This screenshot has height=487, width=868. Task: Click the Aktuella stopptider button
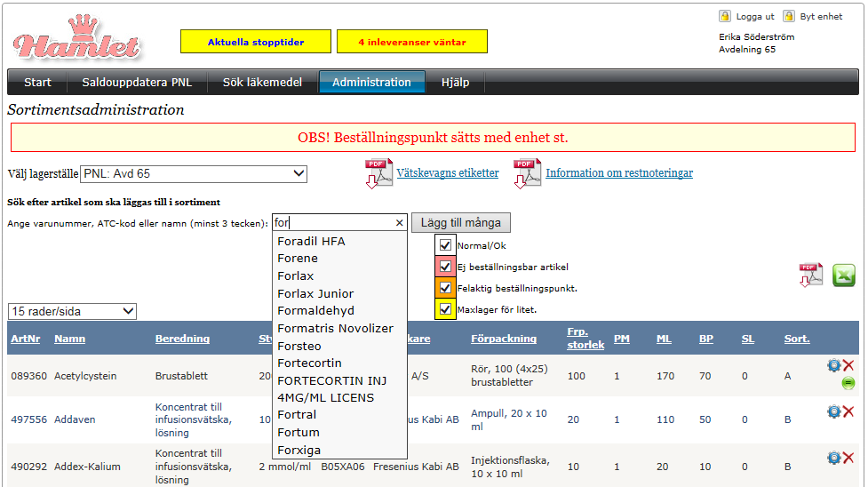256,42
